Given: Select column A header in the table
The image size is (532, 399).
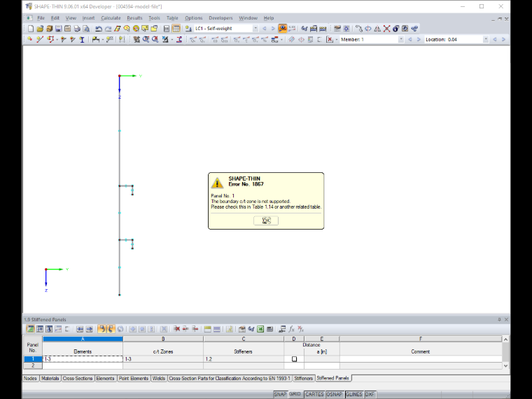Looking at the screenshot, I should coord(83,339).
